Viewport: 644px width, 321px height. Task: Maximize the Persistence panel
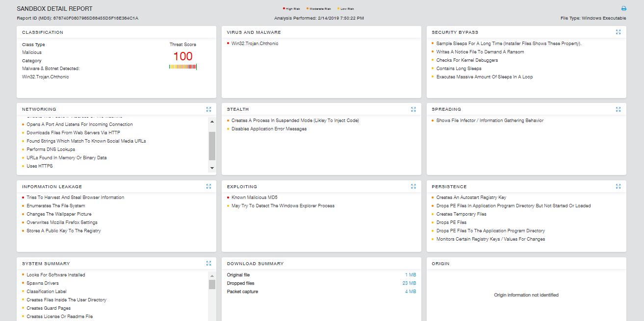[x=618, y=187]
